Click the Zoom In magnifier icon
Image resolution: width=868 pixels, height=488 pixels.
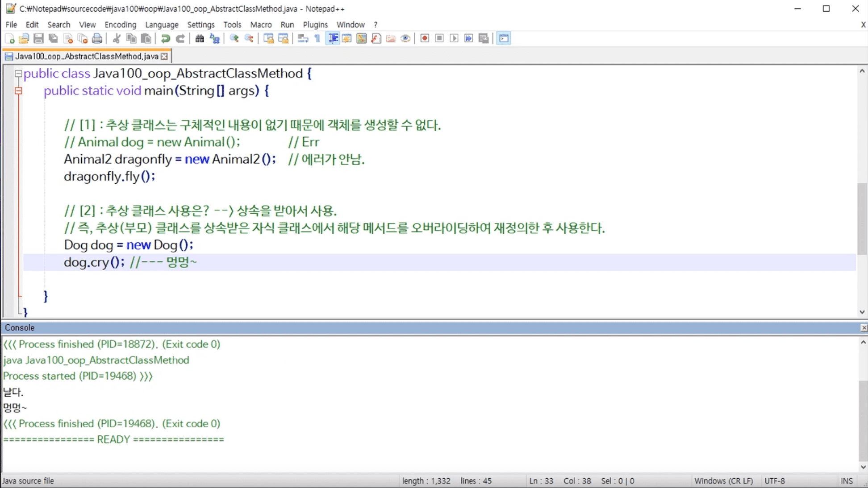[x=234, y=39]
